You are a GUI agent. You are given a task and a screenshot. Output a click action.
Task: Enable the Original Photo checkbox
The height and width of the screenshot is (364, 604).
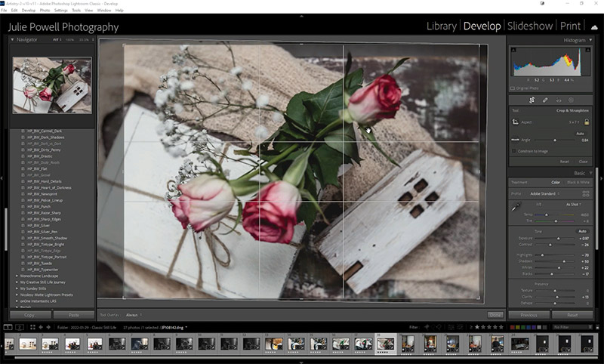(x=513, y=88)
